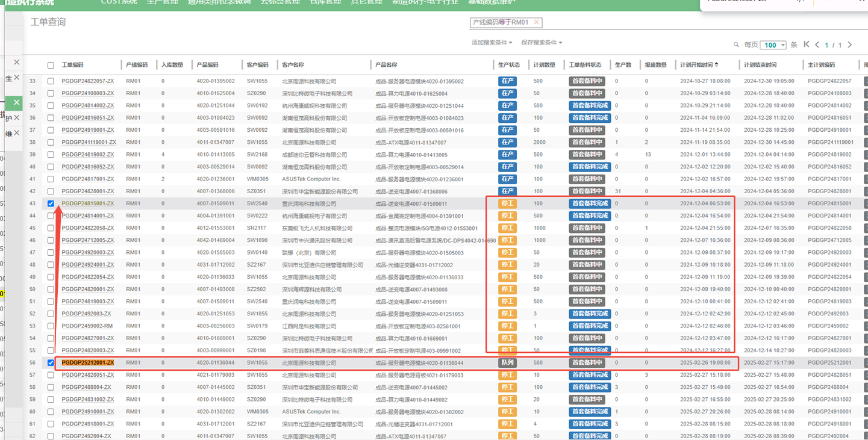Click the 队列 status badge in row 56
The image size is (868, 440).
(x=507, y=363)
